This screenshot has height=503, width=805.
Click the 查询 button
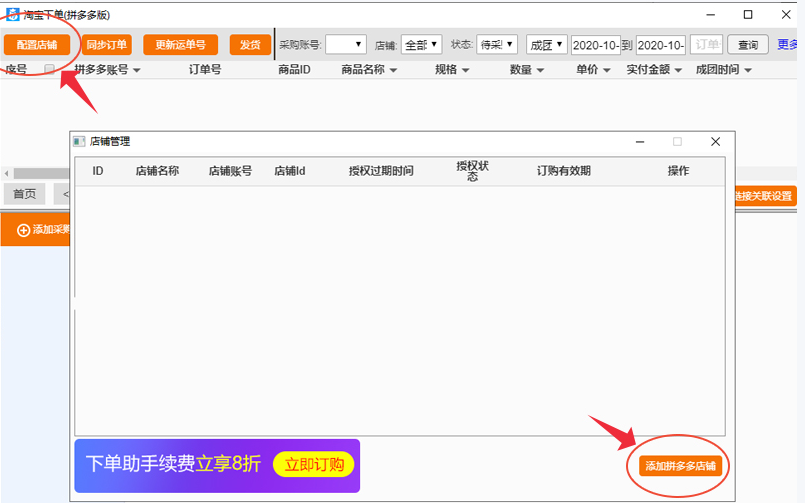[748, 45]
